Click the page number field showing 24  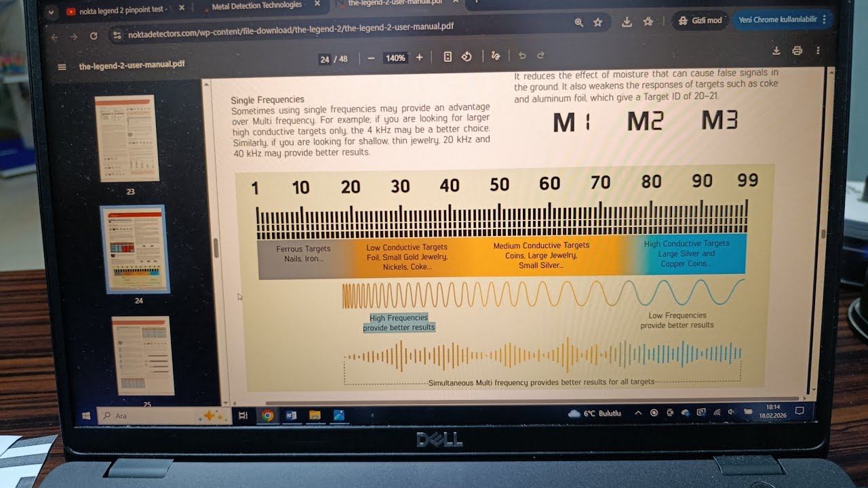tap(324, 60)
